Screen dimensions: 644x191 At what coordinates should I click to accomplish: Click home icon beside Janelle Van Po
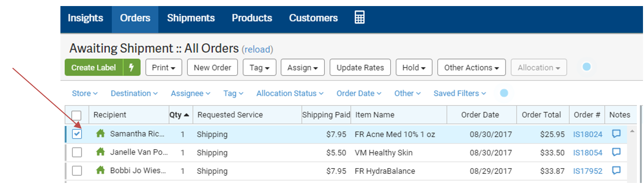(x=101, y=152)
